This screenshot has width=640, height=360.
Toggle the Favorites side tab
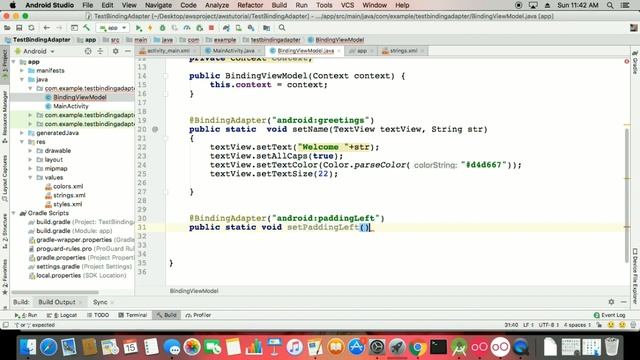[x=5, y=276]
